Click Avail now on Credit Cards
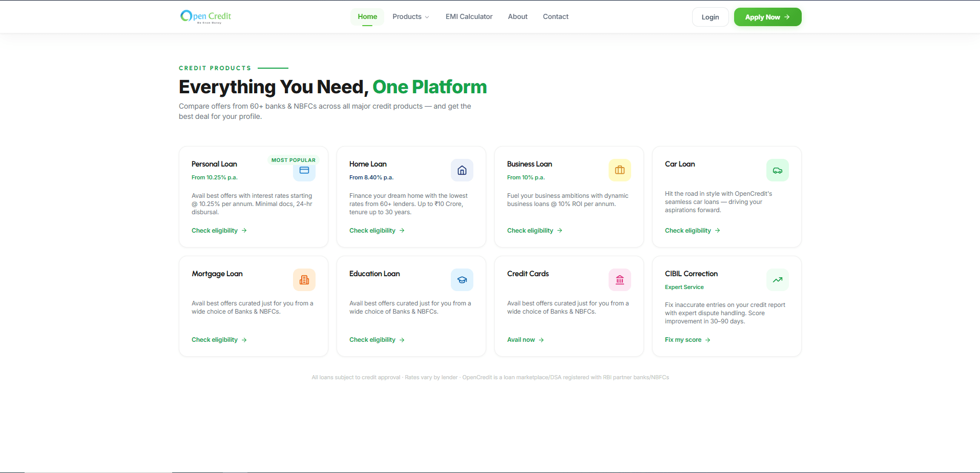Viewport: 980px width, 473px height. point(526,340)
